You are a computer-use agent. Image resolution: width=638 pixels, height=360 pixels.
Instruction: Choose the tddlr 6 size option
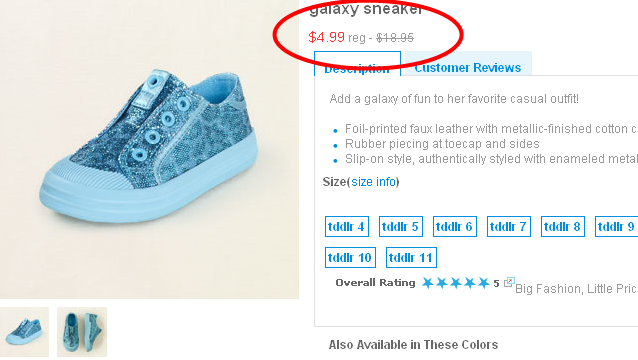point(455,227)
